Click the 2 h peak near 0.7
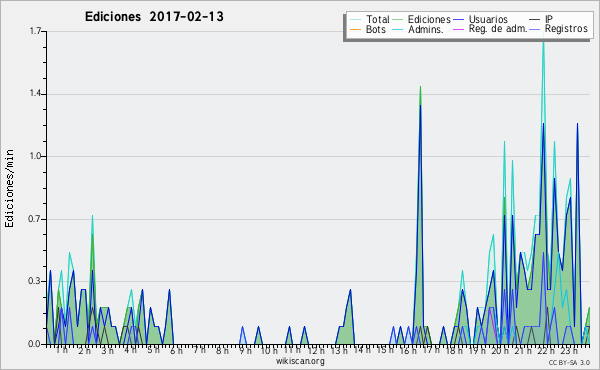600x370 pixels. click(x=92, y=216)
